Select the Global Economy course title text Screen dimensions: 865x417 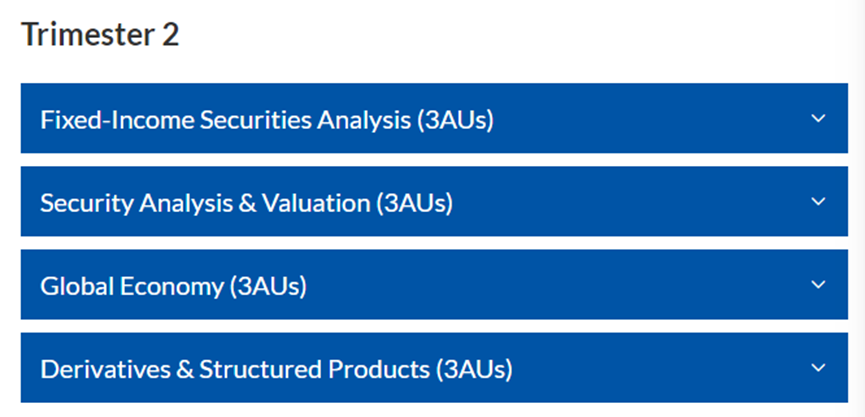pyautogui.click(x=132, y=286)
